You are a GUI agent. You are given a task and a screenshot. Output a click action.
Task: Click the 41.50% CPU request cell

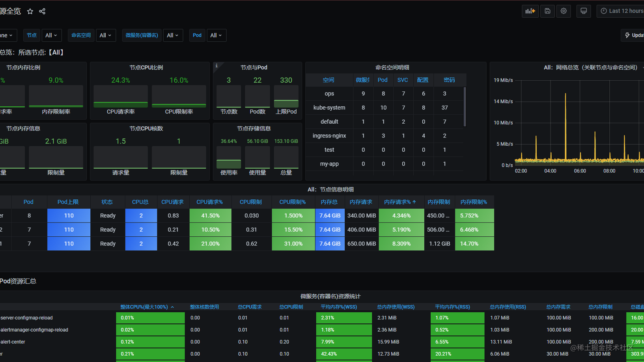click(210, 216)
